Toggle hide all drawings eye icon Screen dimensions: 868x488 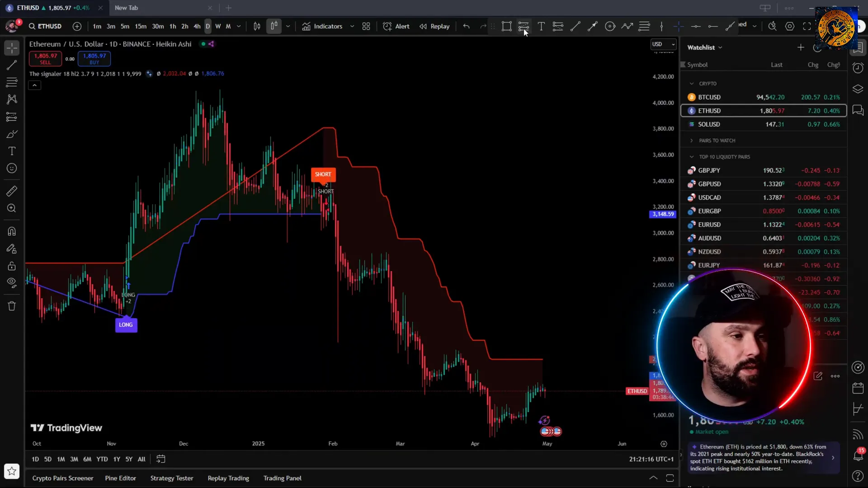[x=12, y=283]
